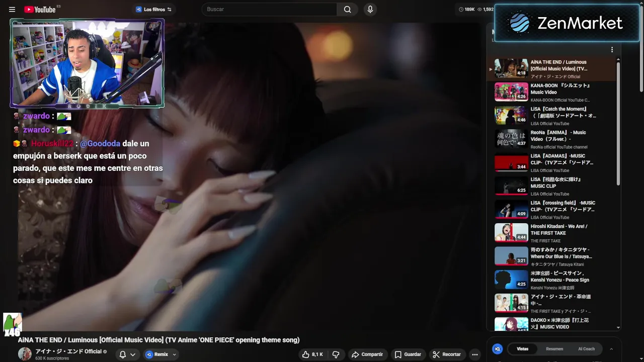Viewport: 644px width, 362px height.
Task: Click the 1,592 views eye stat
Action: click(x=486, y=10)
